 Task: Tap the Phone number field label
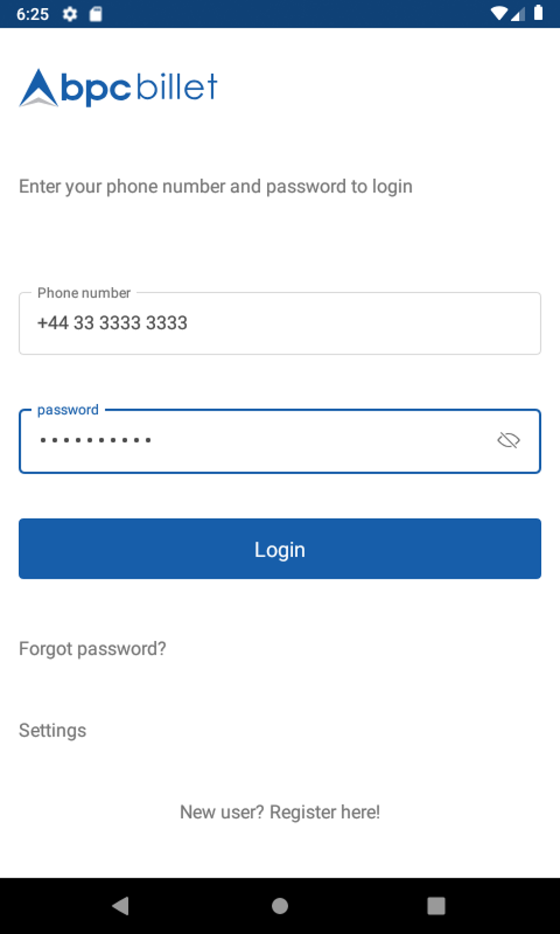pos(84,293)
